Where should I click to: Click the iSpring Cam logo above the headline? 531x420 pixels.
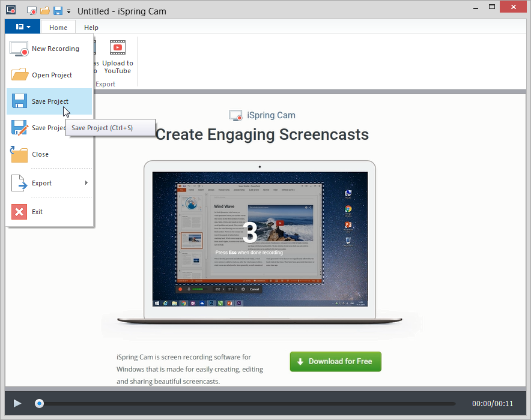tap(262, 115)
